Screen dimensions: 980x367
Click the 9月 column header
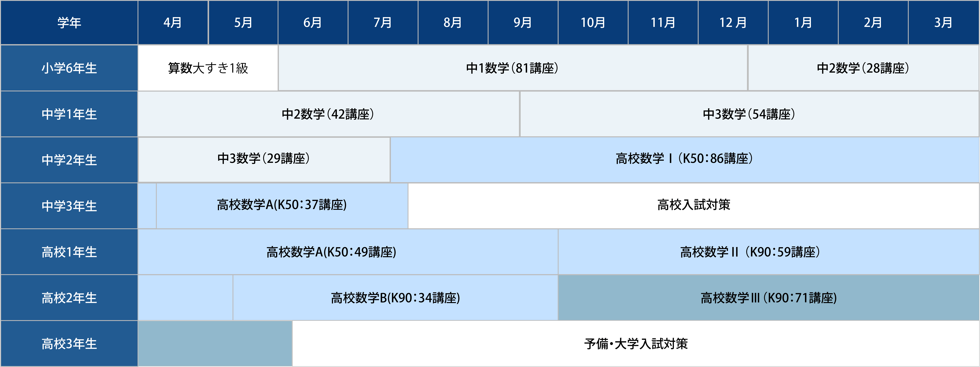point(523,23)
